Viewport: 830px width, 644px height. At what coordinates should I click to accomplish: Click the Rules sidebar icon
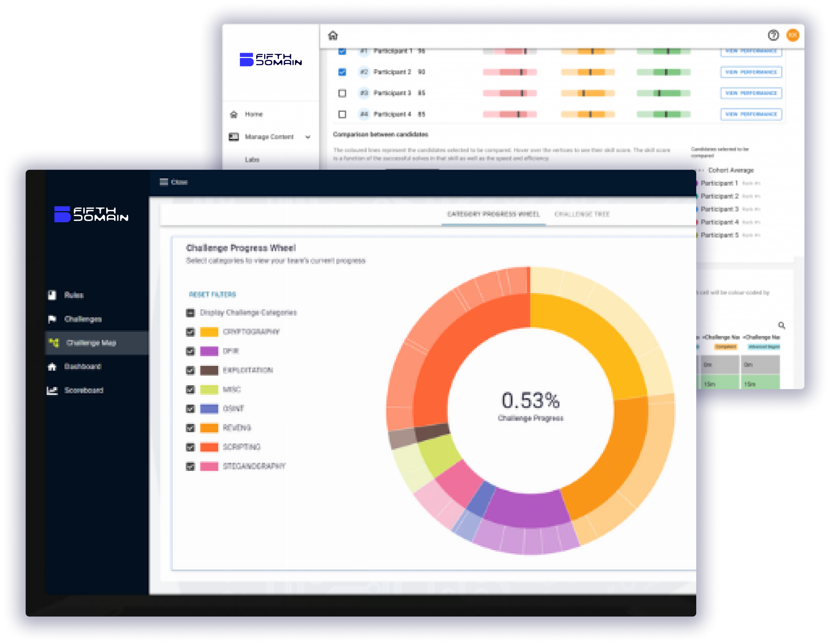click(x=52, y=295)
